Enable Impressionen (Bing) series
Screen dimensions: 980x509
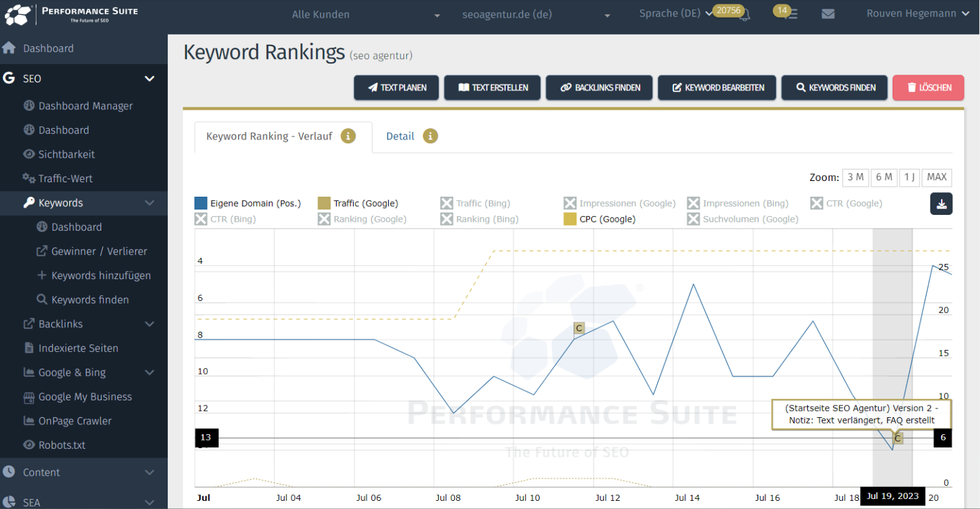tap(738, 203)
